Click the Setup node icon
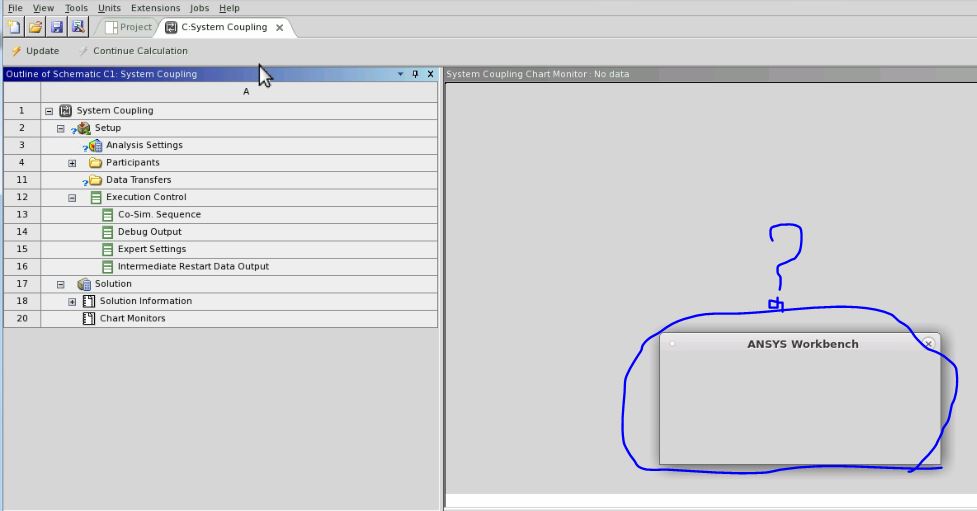This screenshot has height=511, width=977. tap(83, 128)
